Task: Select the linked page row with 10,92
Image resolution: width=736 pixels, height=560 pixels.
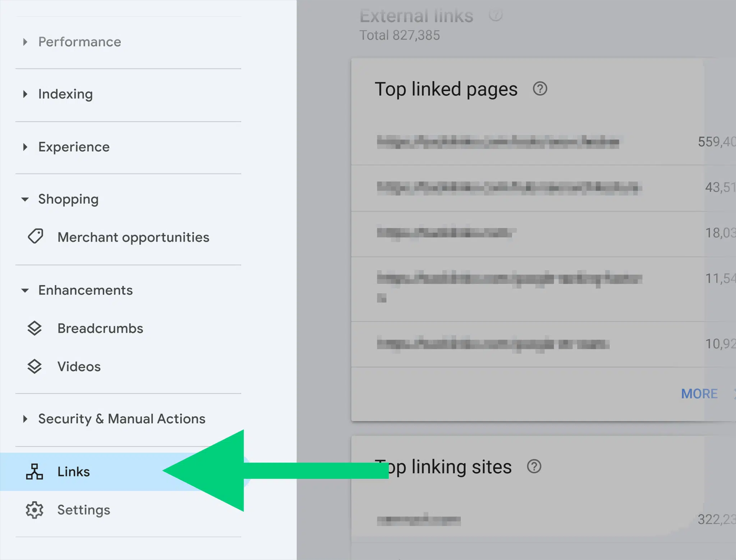Action: click(543, 344)
